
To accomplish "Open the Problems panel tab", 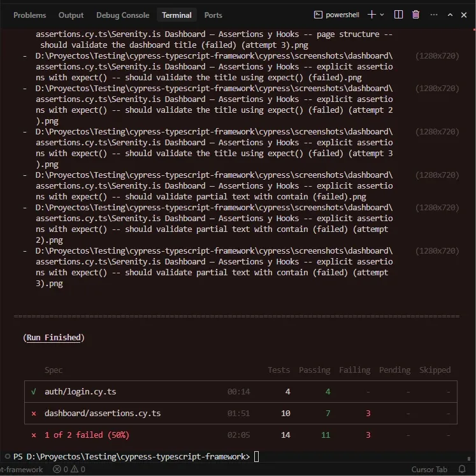I will click(x=29, y=15).
